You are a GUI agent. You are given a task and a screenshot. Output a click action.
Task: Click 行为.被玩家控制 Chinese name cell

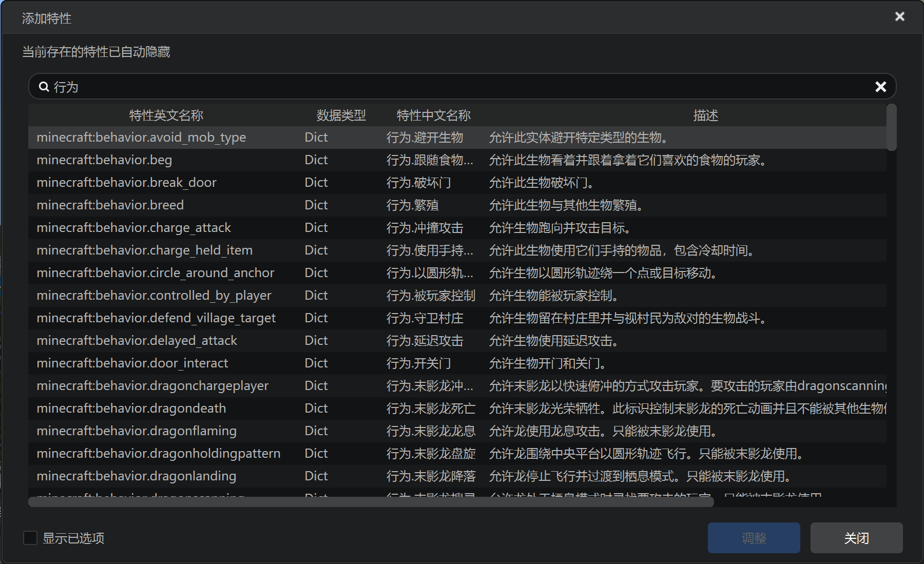tap(431, 296)
